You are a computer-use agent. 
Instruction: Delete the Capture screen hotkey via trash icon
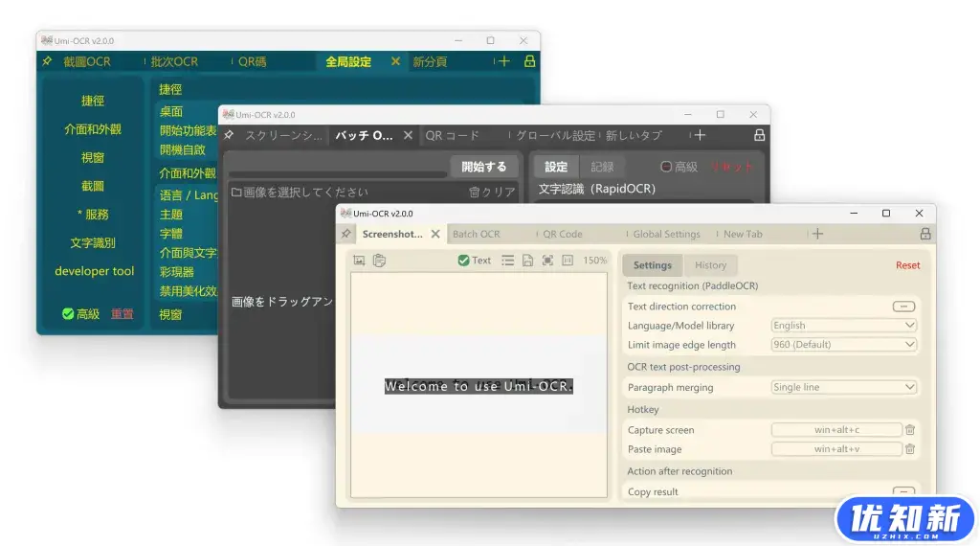[910, 430]
